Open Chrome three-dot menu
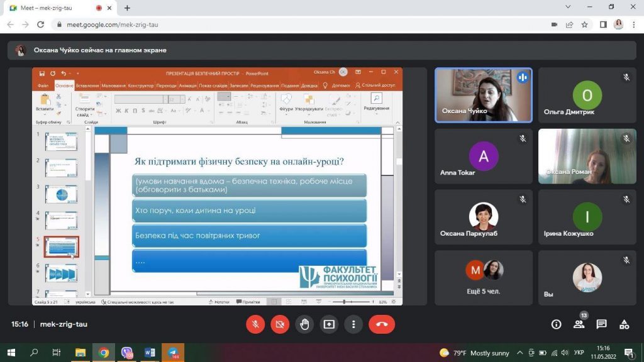Viewport: 644px width, 362px height. tap(633, 25)
